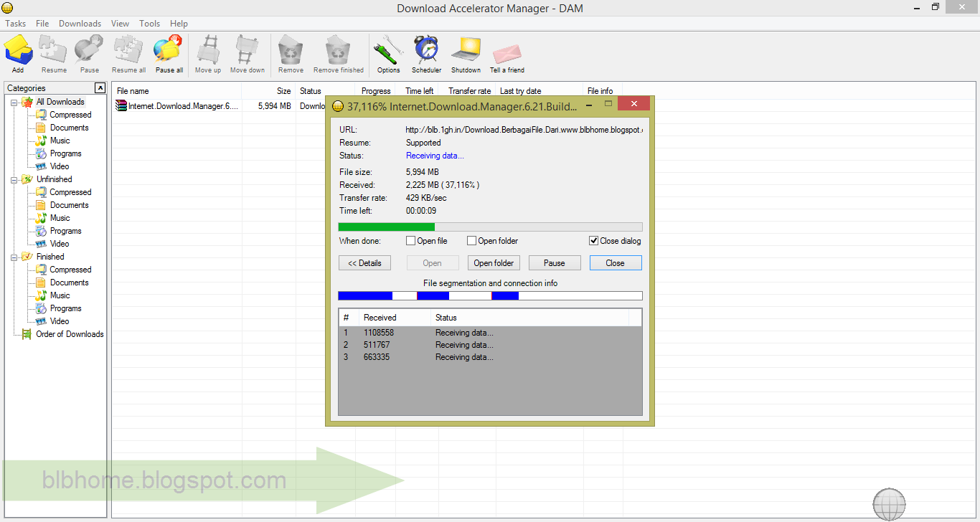
Task: Select Compressed under Unfinished
Action: click(70, 192)
